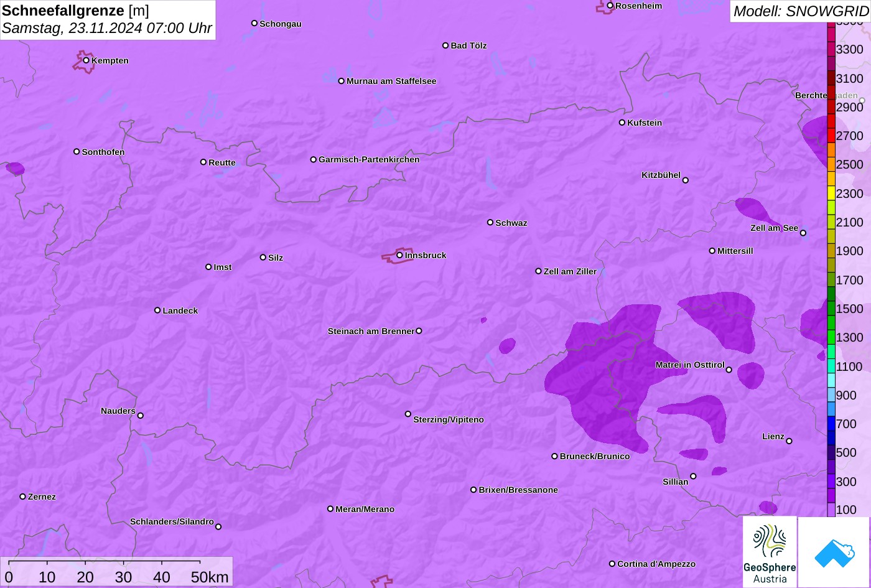Screen dimensions: 871x588
Task: Click the 500 legend value
Action: tap(846, 452)
